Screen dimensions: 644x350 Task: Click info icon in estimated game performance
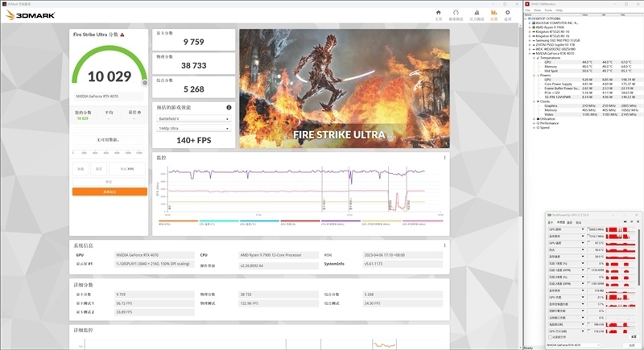pyautogui.click(x=229, y=107)
